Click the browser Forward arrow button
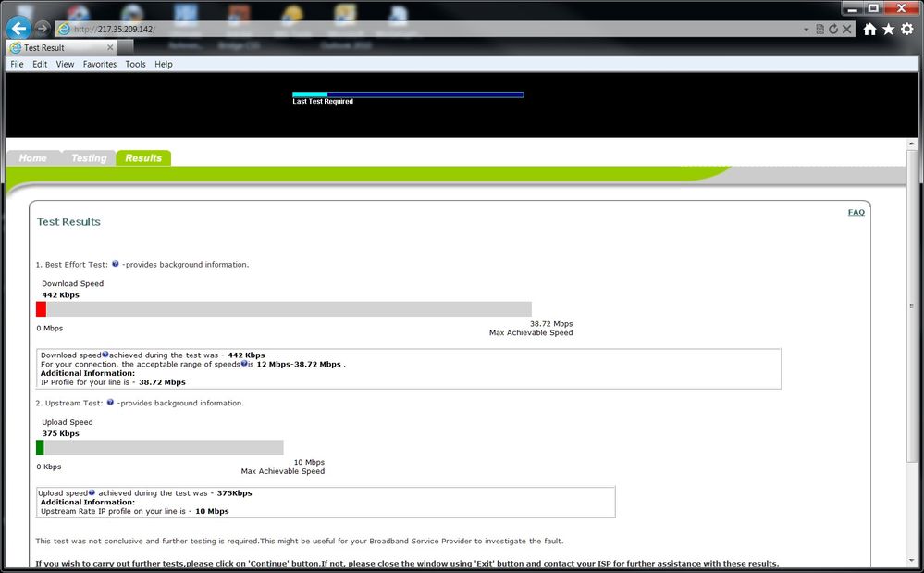The height and width of the screenshot is (573, 924). click(42, 29)
